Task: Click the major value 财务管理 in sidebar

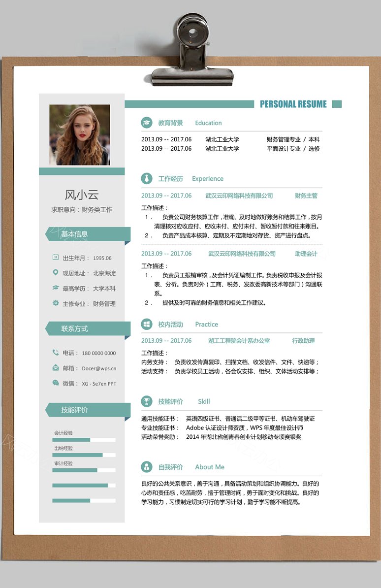Action: pyautogui.click(x=104, y=304)
